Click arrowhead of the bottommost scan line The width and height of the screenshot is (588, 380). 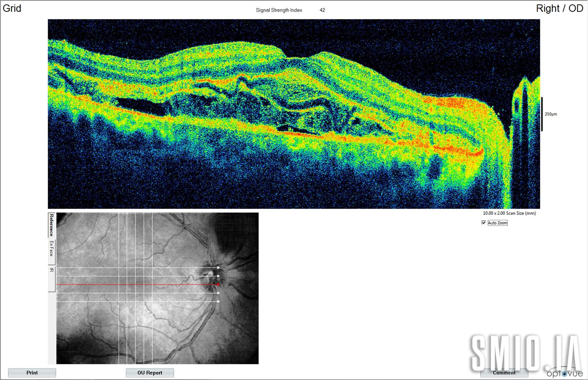218,301
